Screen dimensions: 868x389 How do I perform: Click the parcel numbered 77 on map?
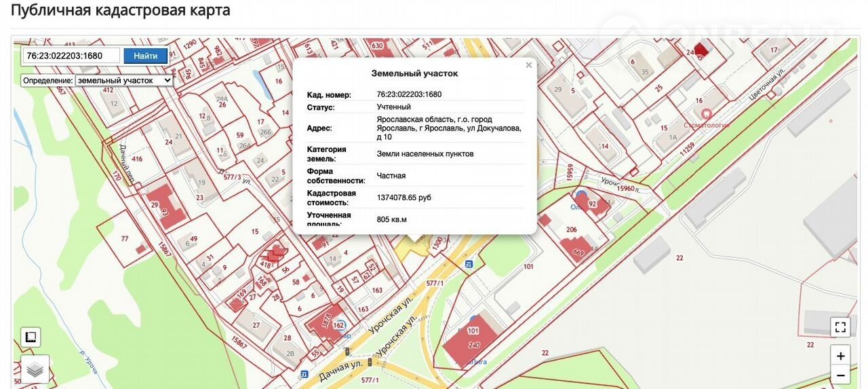pos(124,238)
